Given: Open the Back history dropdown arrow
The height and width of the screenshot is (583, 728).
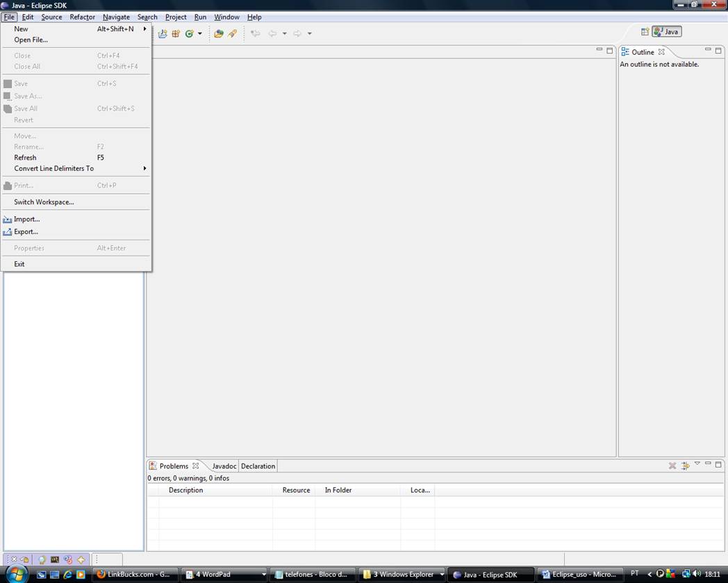Looking at the screenshot, I should pos(285,33).
